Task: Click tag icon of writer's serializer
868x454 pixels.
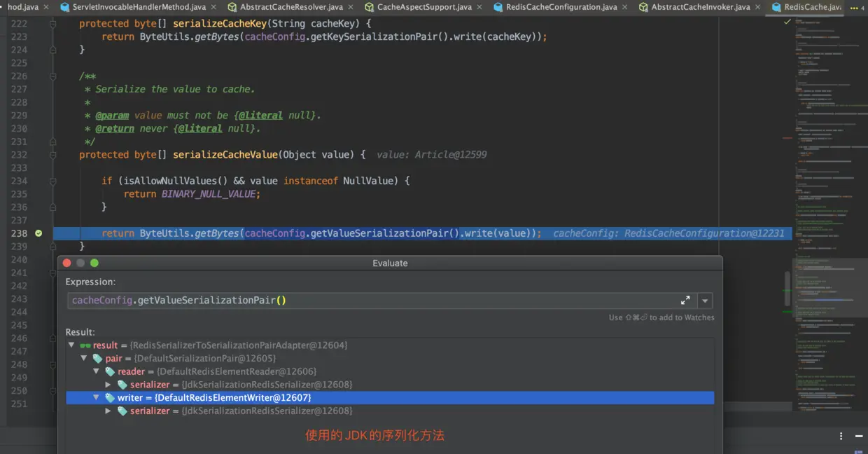Action: [x=122, y=411]
